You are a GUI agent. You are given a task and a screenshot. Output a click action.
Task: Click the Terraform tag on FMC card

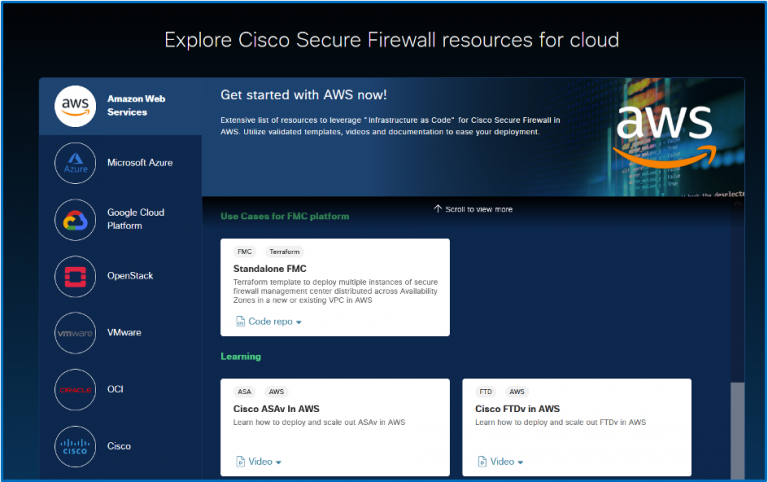tap(284, 252)
